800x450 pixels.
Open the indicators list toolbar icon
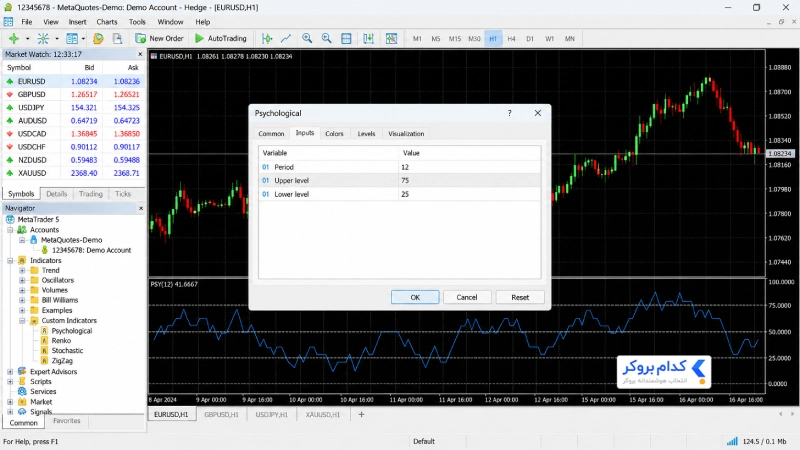[43, 38]
